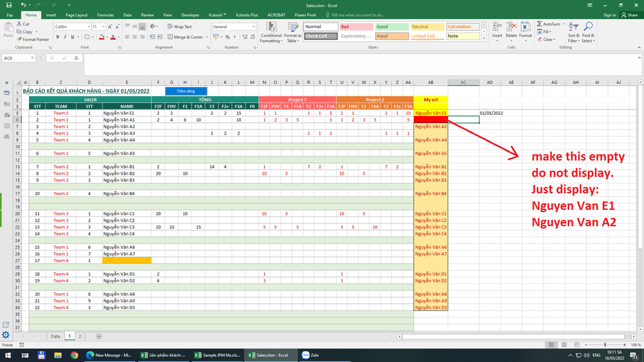Apply comma style number format
The image size is (644, 362).
click(235, 37)
